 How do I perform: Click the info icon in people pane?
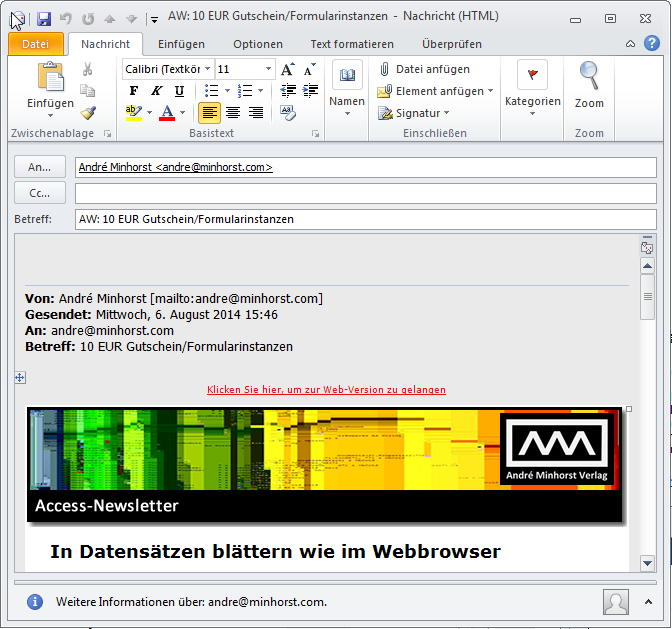[35, 602]
